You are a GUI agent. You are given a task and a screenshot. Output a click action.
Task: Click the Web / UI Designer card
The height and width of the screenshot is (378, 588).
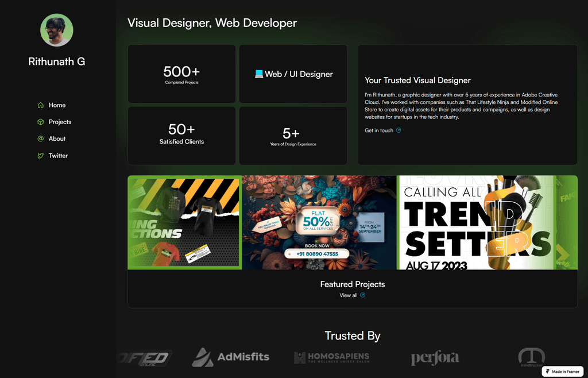coord(293,74)
